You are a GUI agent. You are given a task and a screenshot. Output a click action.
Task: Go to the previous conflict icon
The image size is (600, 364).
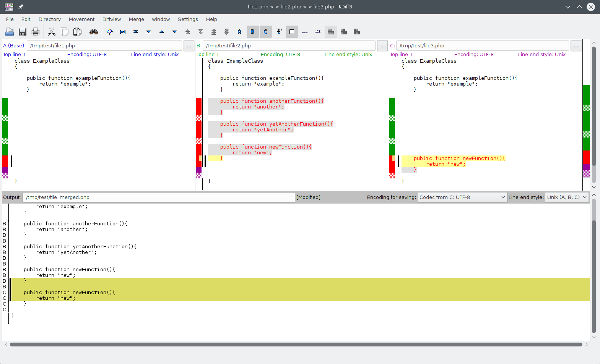[x=188, y=32]
